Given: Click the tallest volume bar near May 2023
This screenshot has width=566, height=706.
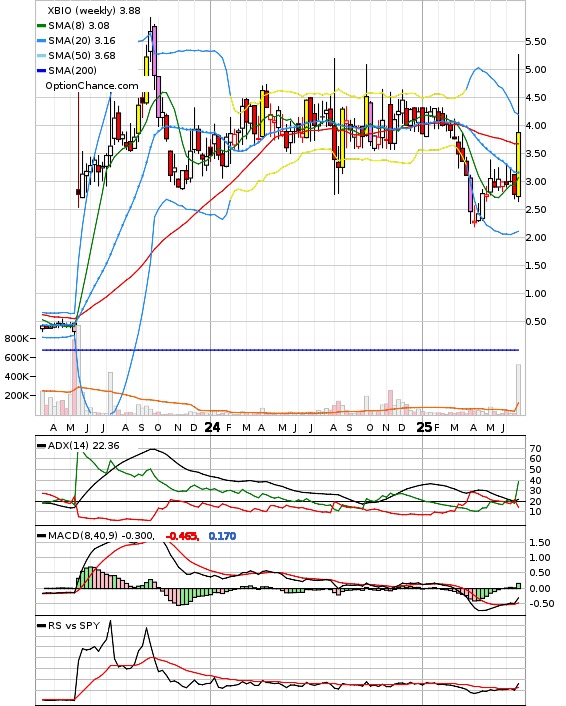Looking at the screenshot, I should pos(74,377).
